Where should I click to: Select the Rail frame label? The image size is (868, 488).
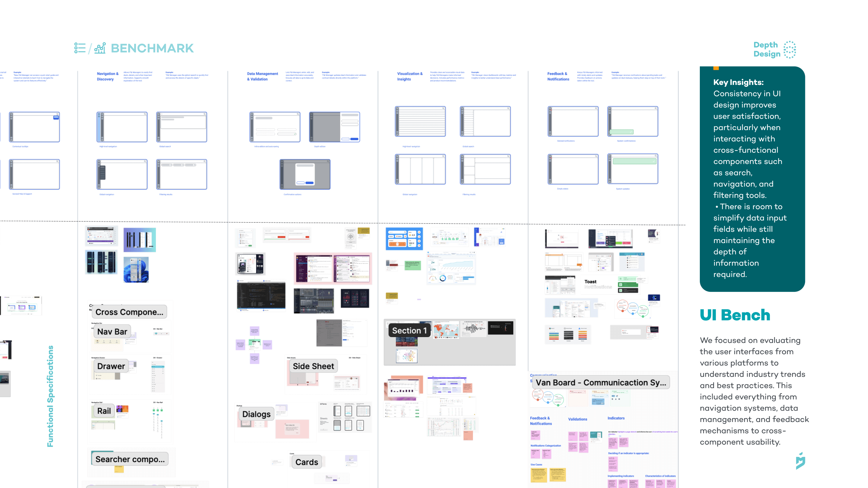104,411
